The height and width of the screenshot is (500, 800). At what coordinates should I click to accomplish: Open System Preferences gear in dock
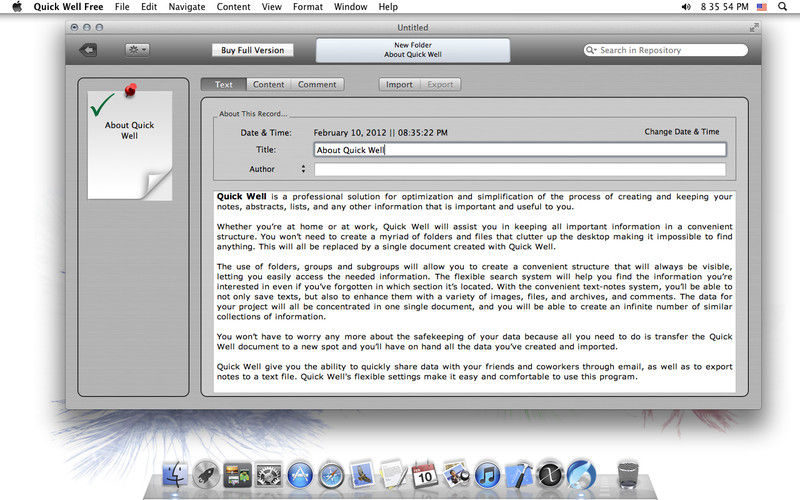click(x=268, y=475)
